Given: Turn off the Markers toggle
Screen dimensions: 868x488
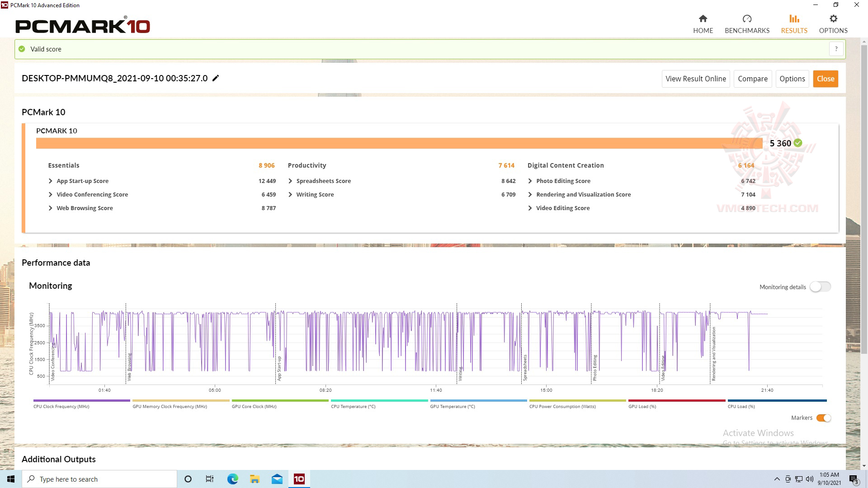Looking at the screenshot, I should pos(823,418).
